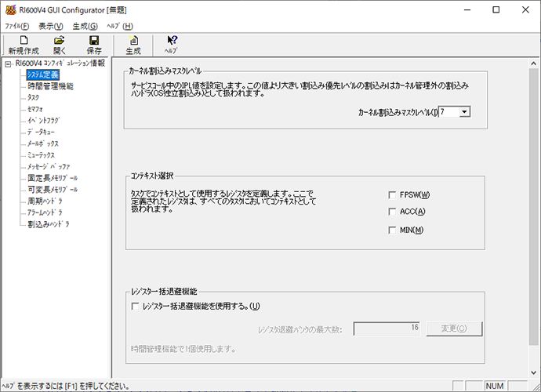Open the 表示(V) menu
The image size is (541, 392).
50,26
